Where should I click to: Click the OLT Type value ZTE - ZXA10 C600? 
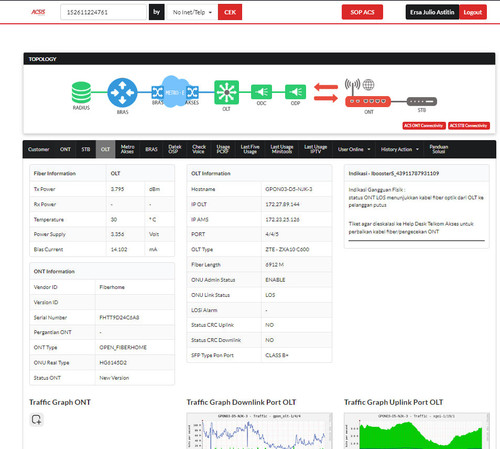[x=287, y=249]
